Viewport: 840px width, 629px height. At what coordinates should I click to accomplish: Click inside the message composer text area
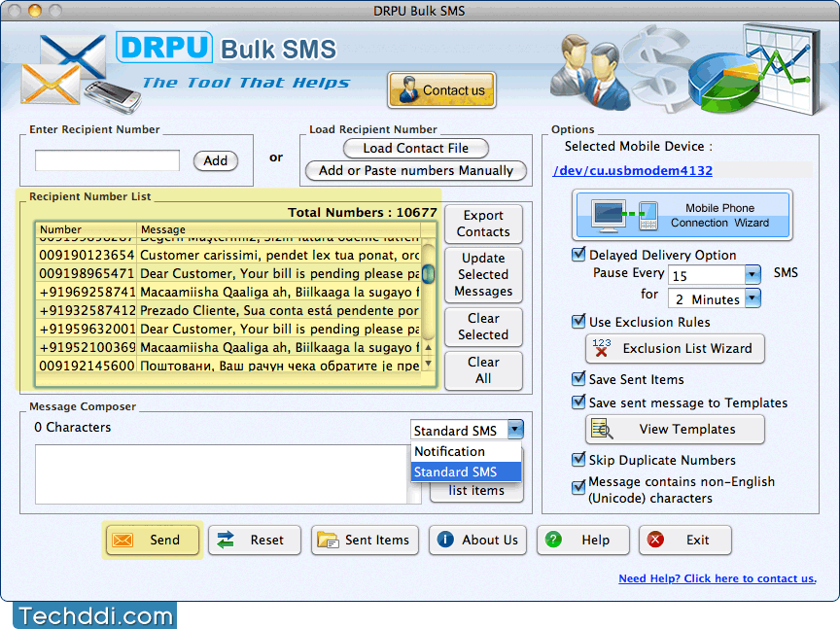pyautogui.click(x=221, y=474)
